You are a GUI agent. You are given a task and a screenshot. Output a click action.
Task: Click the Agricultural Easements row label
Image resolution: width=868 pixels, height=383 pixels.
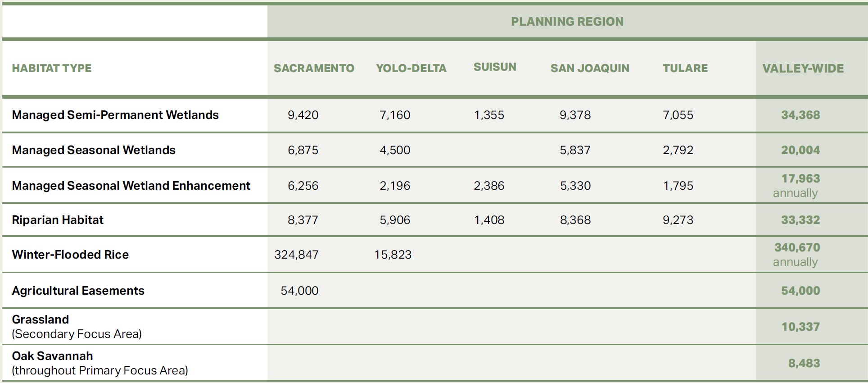point(78,291)
